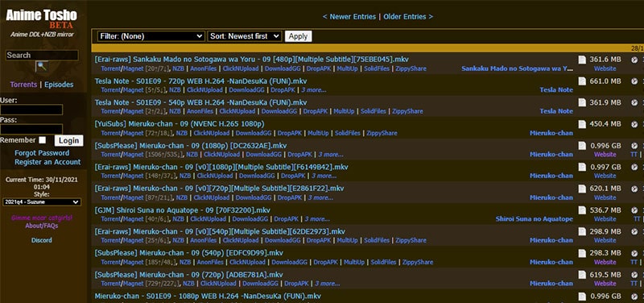
Task: Open the Discord sidebar link
Action: click(42, 240)
